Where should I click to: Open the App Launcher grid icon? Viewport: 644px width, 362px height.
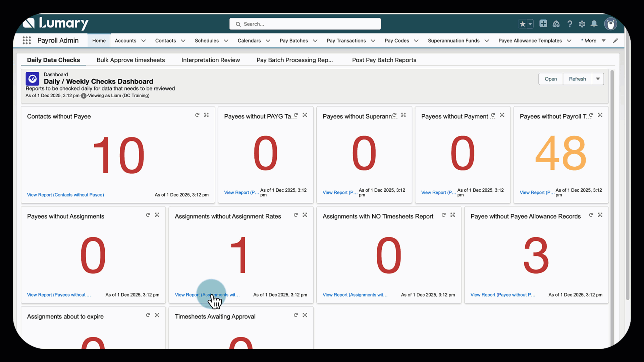tap(26, 41)
